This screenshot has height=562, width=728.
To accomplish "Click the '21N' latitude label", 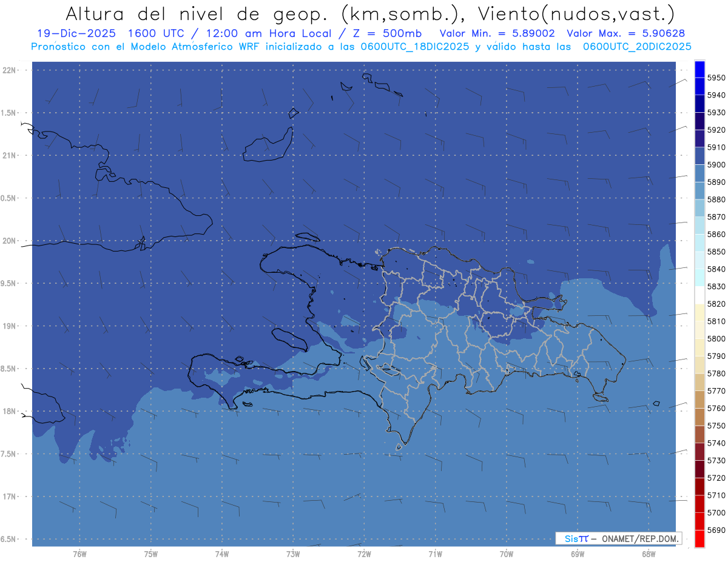I will click(10, 156).
